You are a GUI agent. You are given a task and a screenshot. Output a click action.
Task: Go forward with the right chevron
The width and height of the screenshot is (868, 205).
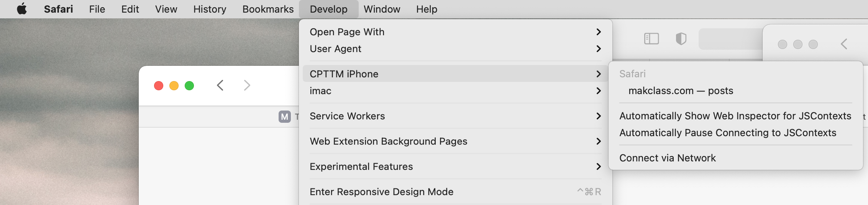pyautogui.click(x=247, y=85)
